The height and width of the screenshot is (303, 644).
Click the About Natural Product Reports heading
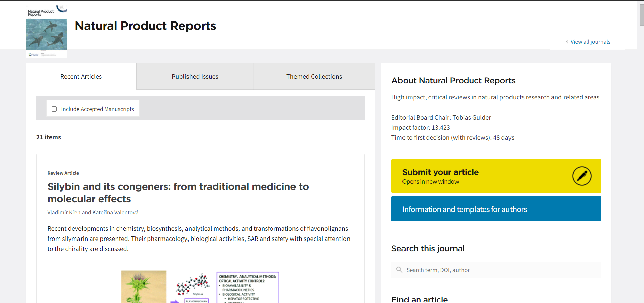453,81
